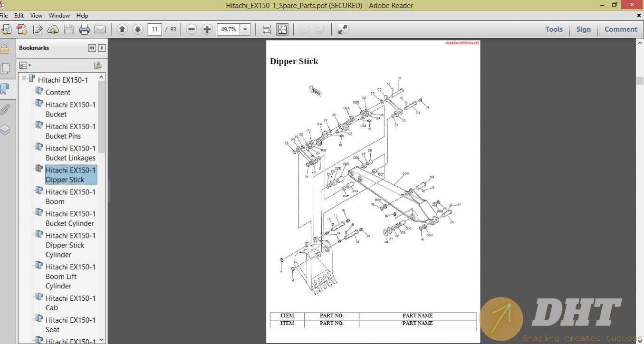The image size is (644, 344).
Task: Open the Comment pane
Action: pos(621,29)
